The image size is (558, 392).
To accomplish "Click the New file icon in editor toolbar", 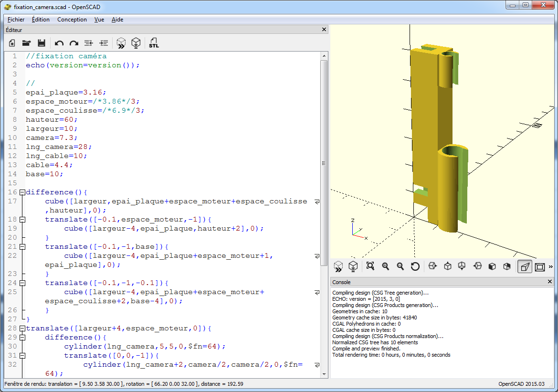I will [12, 43].
